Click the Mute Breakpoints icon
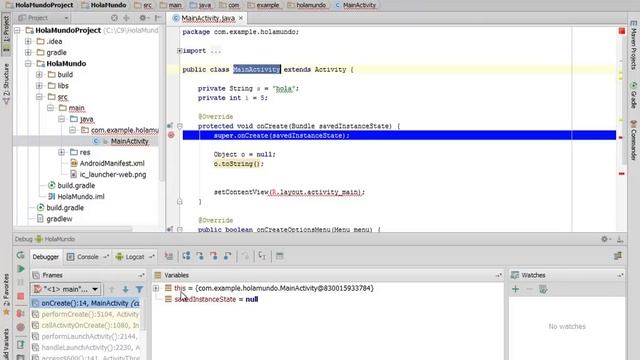The image size is (640, 360). pyautogui.click(x=21, y=327)
